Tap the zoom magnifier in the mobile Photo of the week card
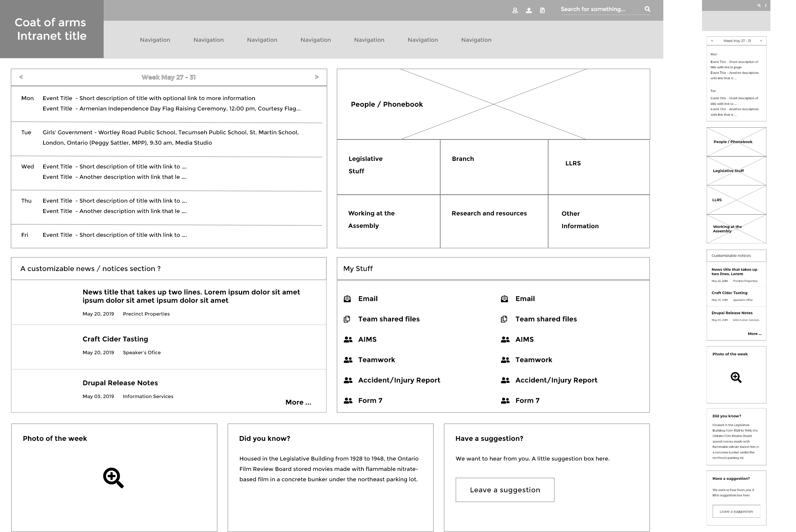796x532 pixels. pos(736,377)
